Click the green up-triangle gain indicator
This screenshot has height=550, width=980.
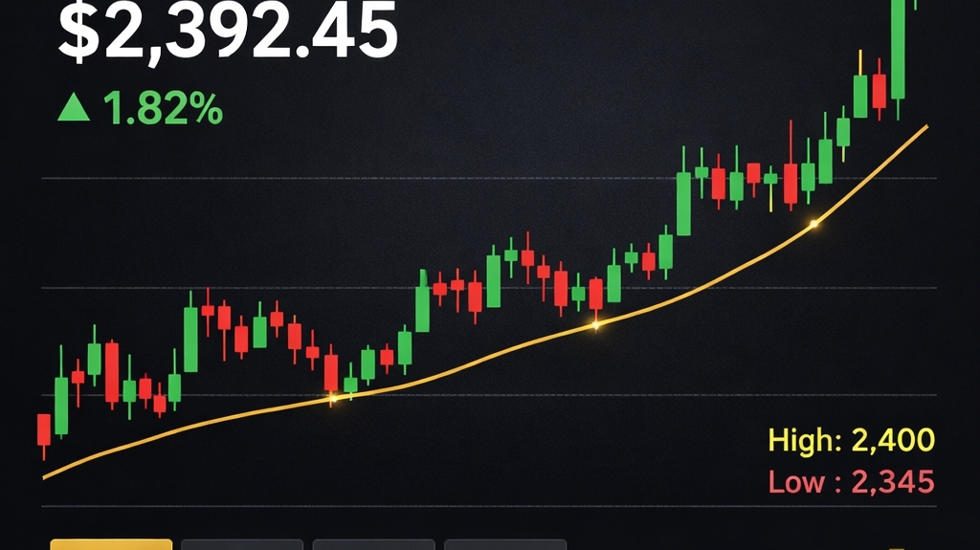[x=74, y=107]
